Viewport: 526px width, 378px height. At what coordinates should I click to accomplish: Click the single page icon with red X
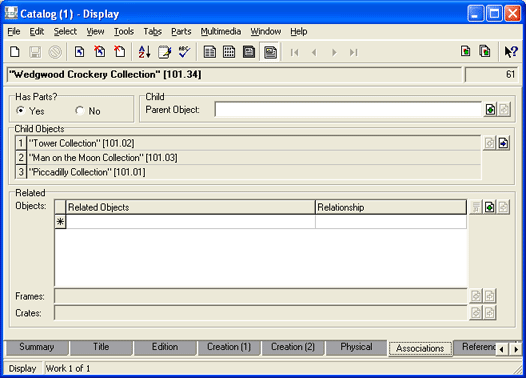[x=119, y=52]
